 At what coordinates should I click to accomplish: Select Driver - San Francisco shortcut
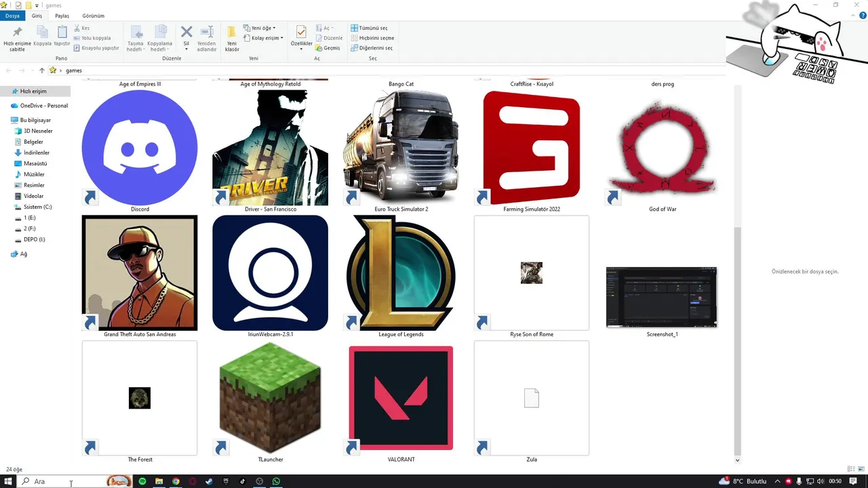point(270,148)
